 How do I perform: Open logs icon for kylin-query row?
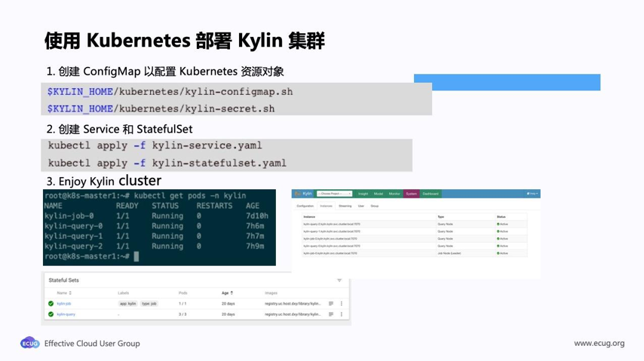pyautogui.click(x=331, y=314)
